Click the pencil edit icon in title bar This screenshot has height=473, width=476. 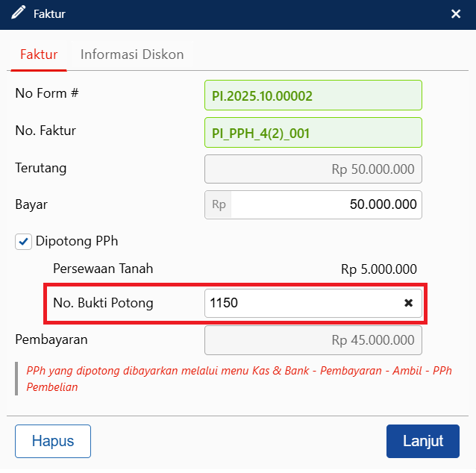pyautogui.click(x=19, y=13)
